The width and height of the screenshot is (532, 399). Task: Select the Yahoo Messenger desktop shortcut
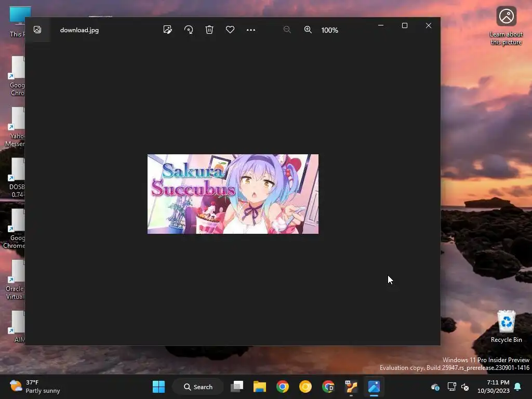pos(15,128)
